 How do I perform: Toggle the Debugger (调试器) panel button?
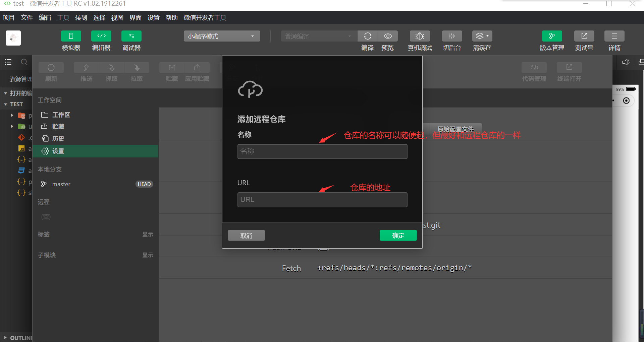tap(131, 36)
